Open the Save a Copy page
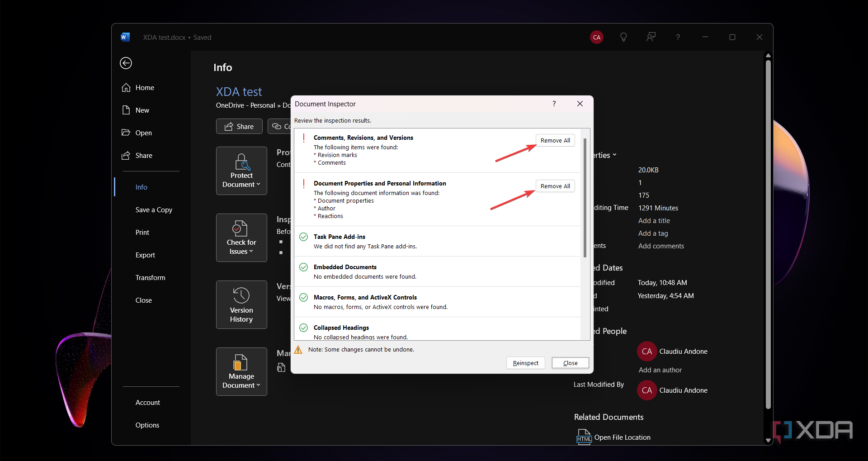 pyautogui.click(x=154, y=210)
